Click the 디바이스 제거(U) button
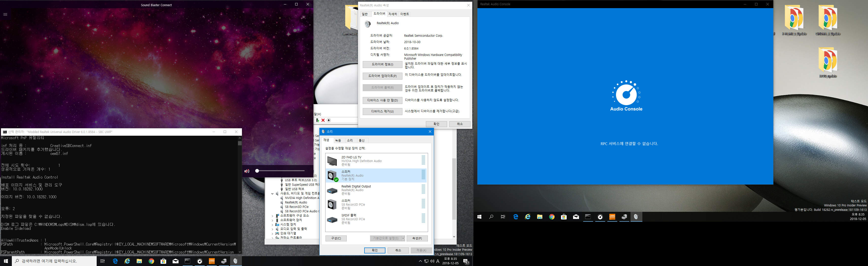This screenshot has height=266, width=868. tap(382, 112)
